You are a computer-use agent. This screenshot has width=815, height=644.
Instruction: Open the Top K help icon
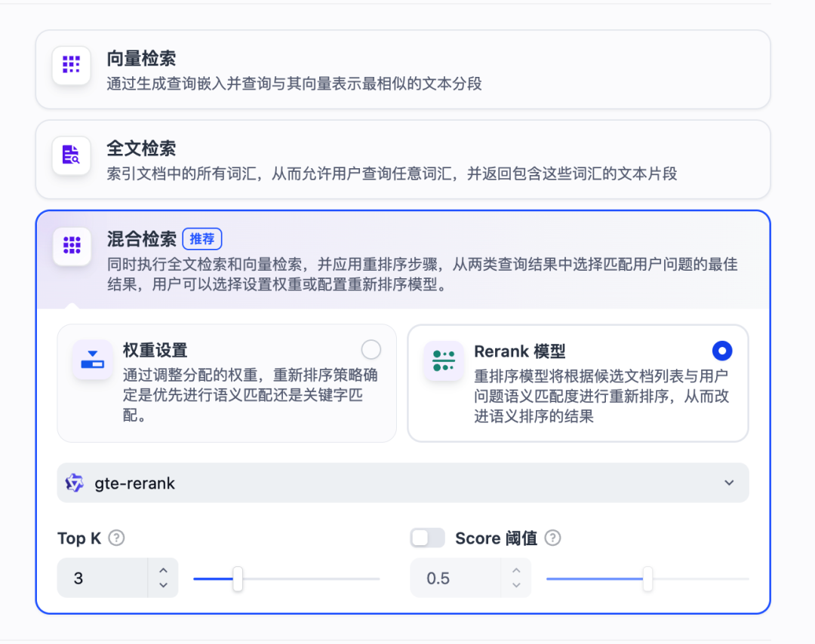(117, 538)
